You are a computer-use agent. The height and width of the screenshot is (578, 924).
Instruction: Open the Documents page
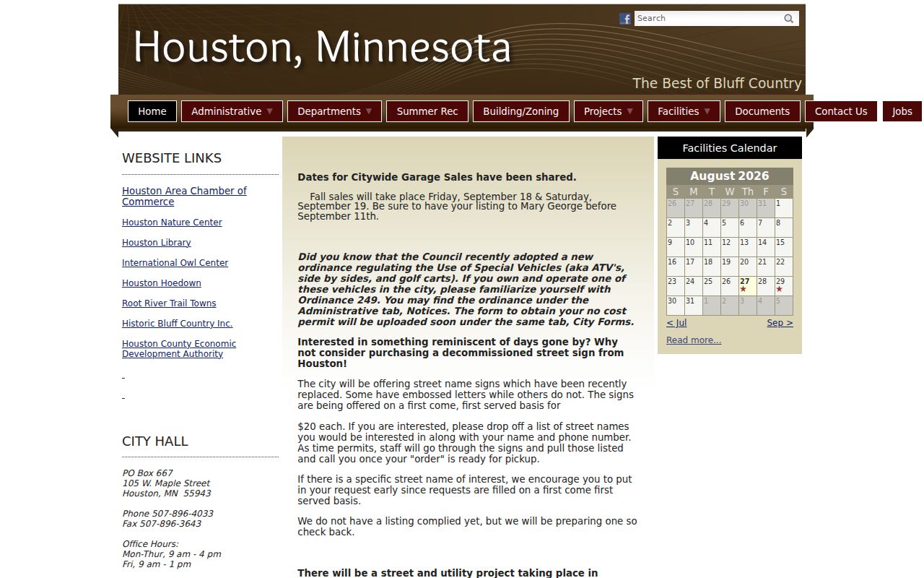[762, 111]
